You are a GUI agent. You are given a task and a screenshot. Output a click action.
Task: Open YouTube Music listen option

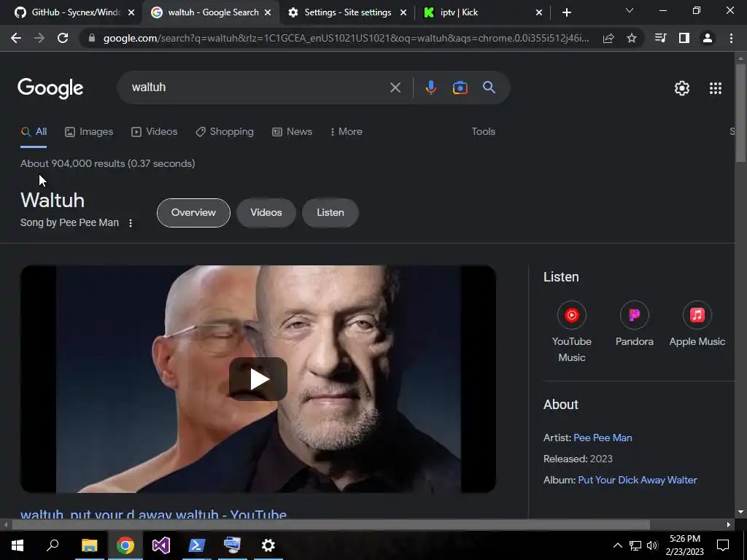point(572,332)
